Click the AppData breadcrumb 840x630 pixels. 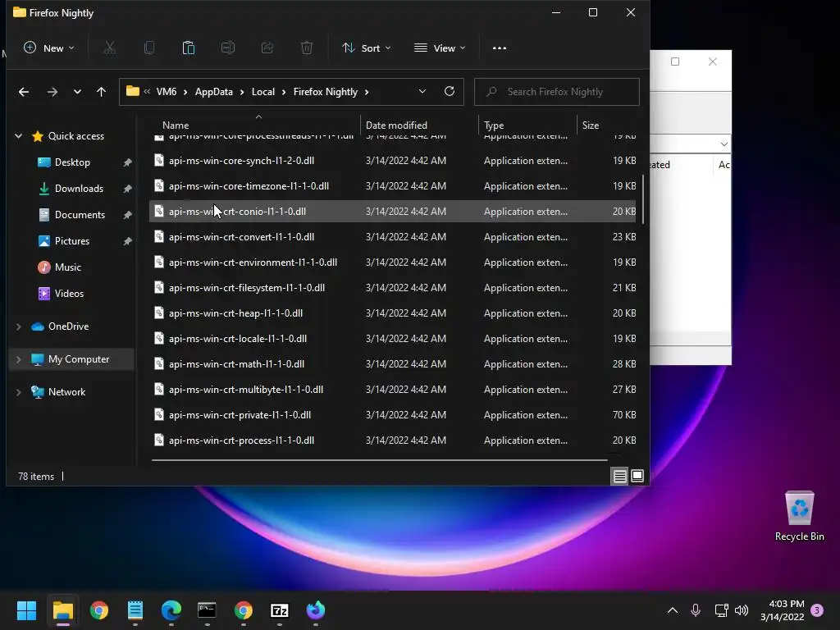[214, 92]
